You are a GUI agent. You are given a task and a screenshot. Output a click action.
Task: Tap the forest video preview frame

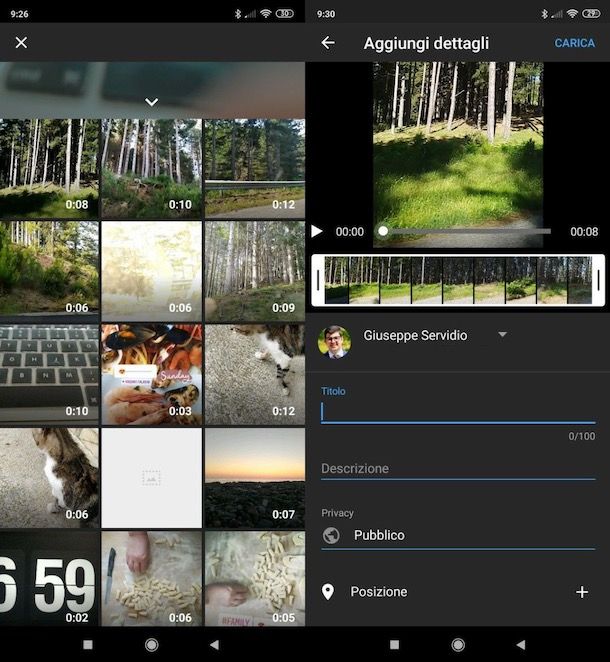point(458,155)
